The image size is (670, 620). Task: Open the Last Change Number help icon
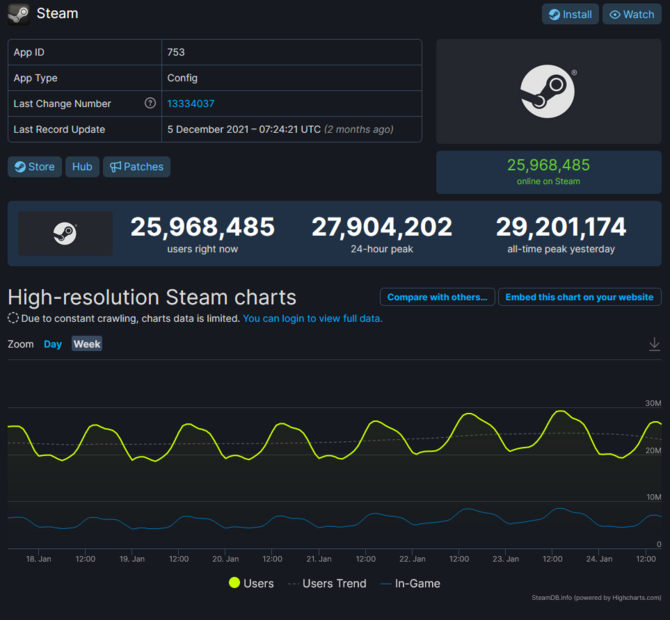pyautogui.click(x=150, y=103)
